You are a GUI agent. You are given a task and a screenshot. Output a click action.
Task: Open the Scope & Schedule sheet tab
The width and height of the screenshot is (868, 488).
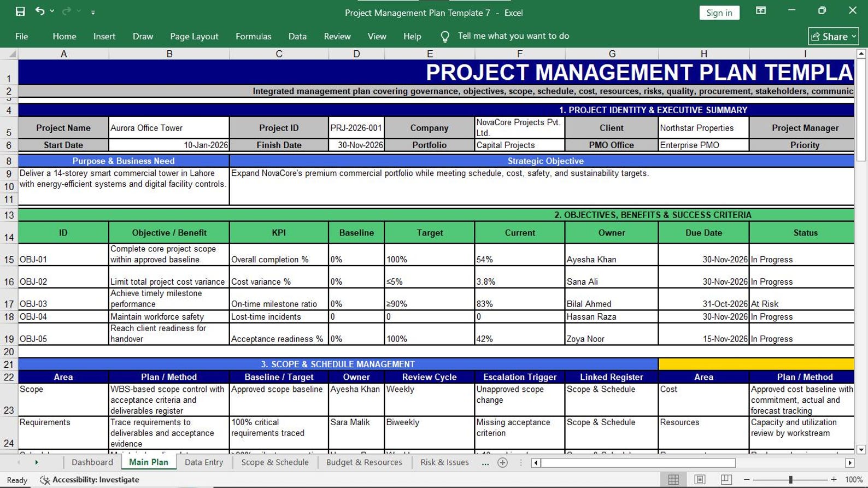pos(275,462)
